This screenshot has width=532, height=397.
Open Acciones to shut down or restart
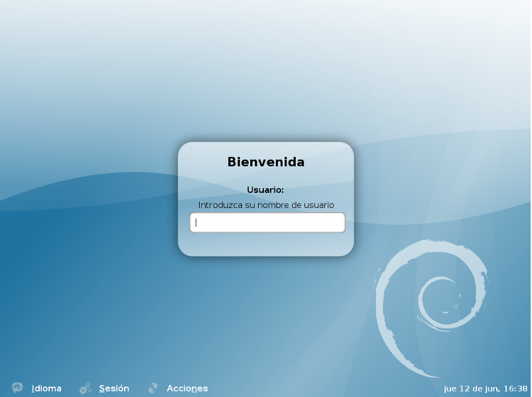click(186, 388)
